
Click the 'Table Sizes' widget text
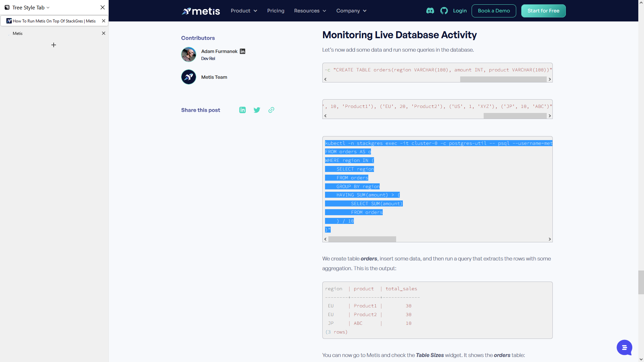pos(430,355)
